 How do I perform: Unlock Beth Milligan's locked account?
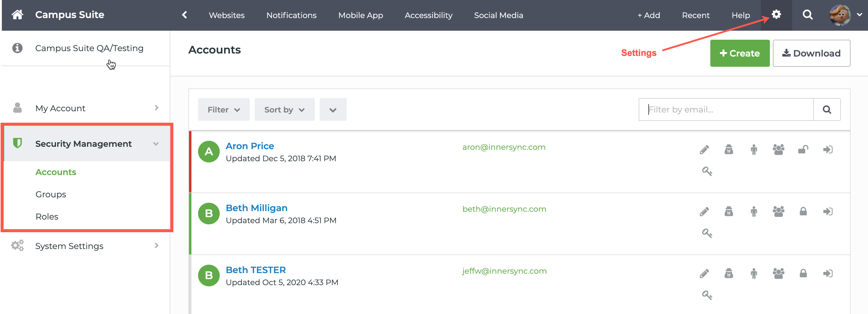pos(803,212)
